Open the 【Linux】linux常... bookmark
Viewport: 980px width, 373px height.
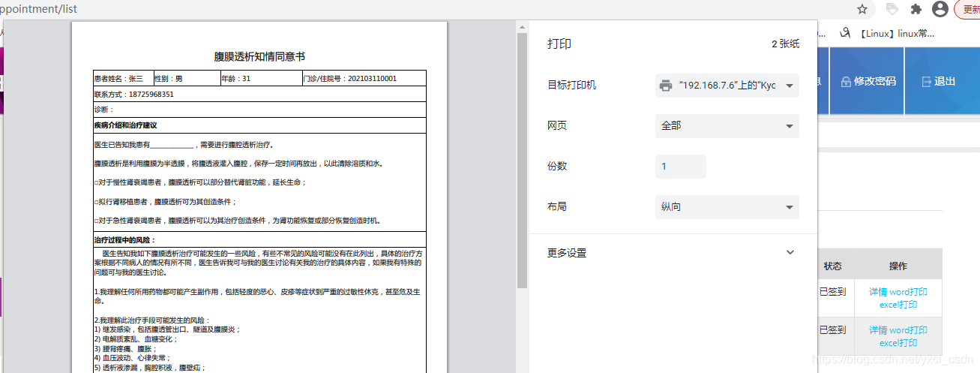point(897,33)
